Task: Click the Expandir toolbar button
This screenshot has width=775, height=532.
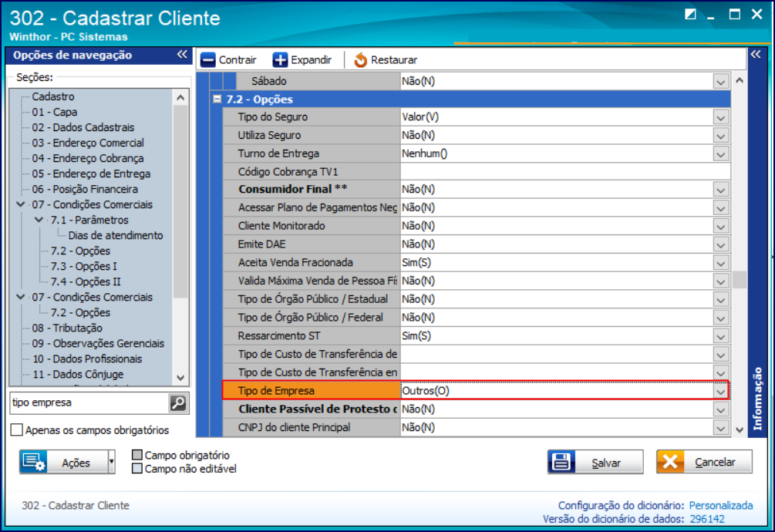Action: coord(302,60)
